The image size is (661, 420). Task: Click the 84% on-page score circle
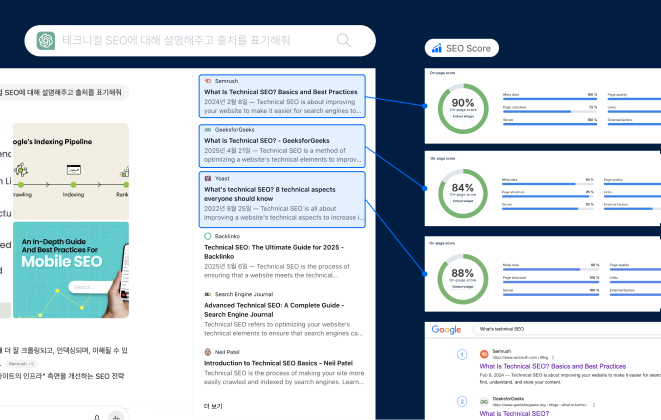[x=463, y=194]
